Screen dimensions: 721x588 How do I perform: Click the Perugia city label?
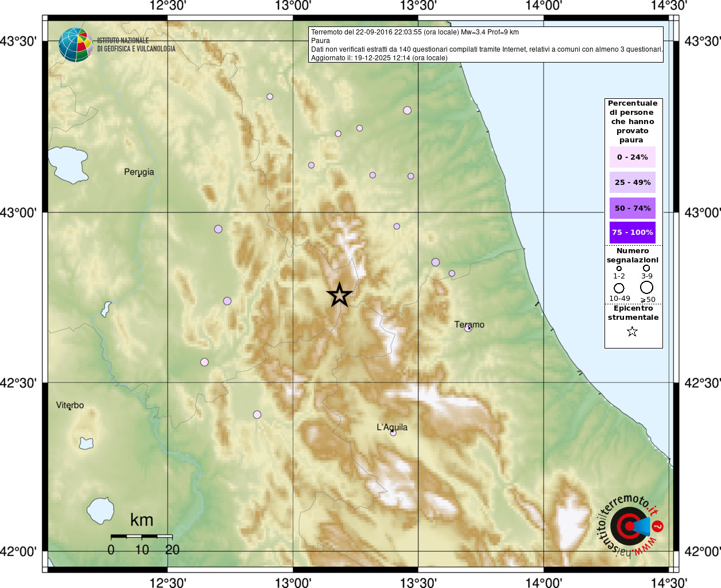(139, 172)
